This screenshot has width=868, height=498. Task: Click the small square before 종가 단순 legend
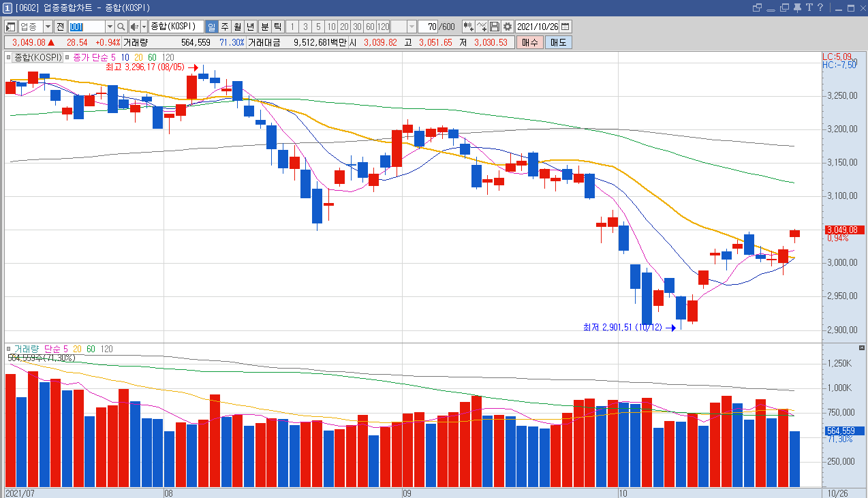pyautogui.click(x=67, y=57)
